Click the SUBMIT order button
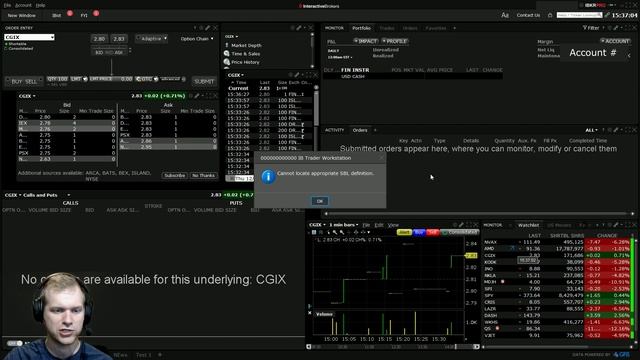Viewport: 640px width, 360px height. click(x=204, y=81)
